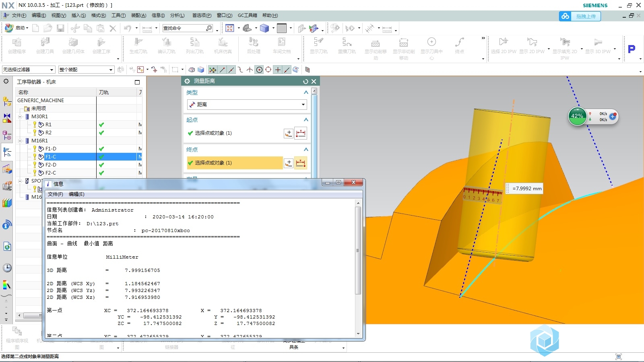
Task: Toggle the lightbulb for operation F1-D
Action: coord(35,148)
